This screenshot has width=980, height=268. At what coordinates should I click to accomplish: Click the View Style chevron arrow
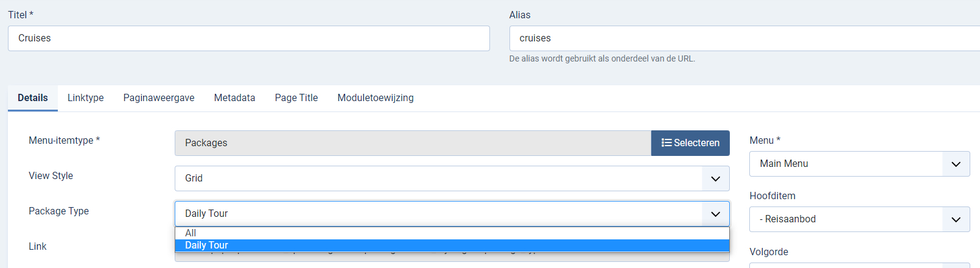pyautogui.click(x=716, y=178)
